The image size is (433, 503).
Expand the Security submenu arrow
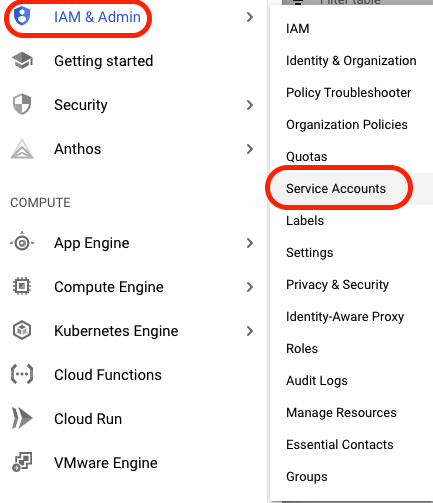coord(250,105)
